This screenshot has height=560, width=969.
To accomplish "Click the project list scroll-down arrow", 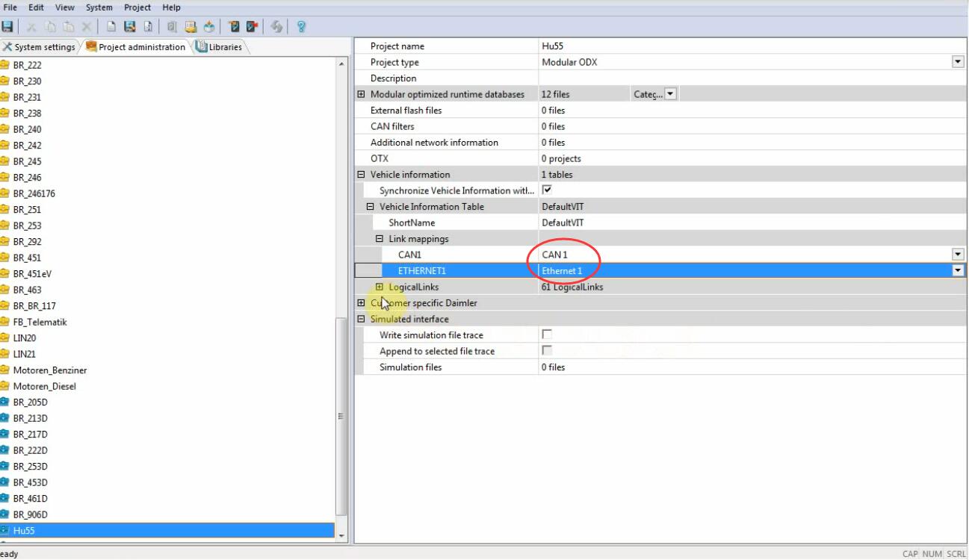I will tap(342, 535).
